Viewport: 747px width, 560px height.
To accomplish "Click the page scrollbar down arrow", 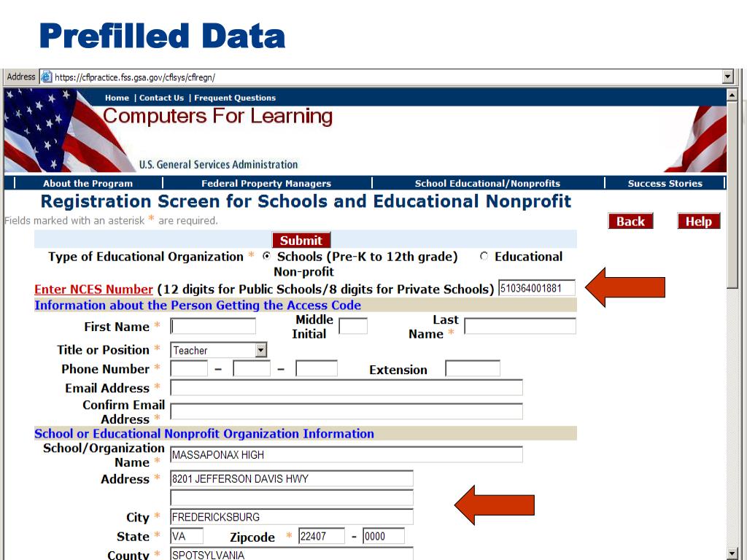I will [x=732, y=553].
